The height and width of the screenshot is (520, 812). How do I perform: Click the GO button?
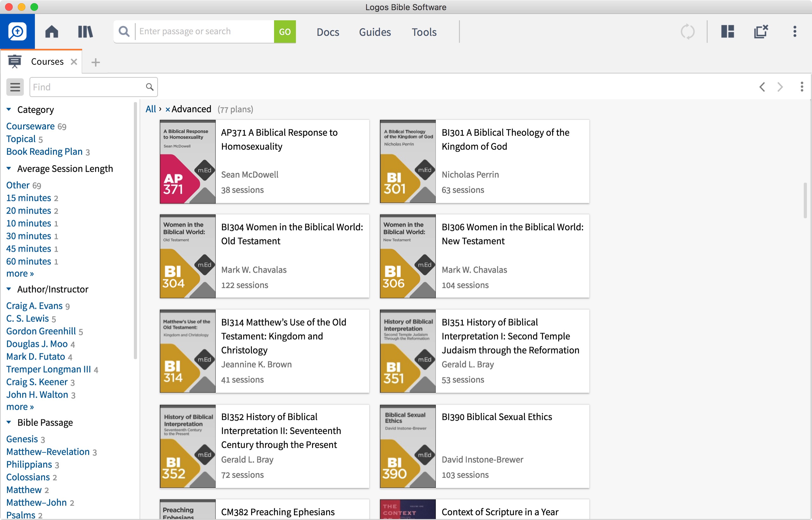pos(285,32)
